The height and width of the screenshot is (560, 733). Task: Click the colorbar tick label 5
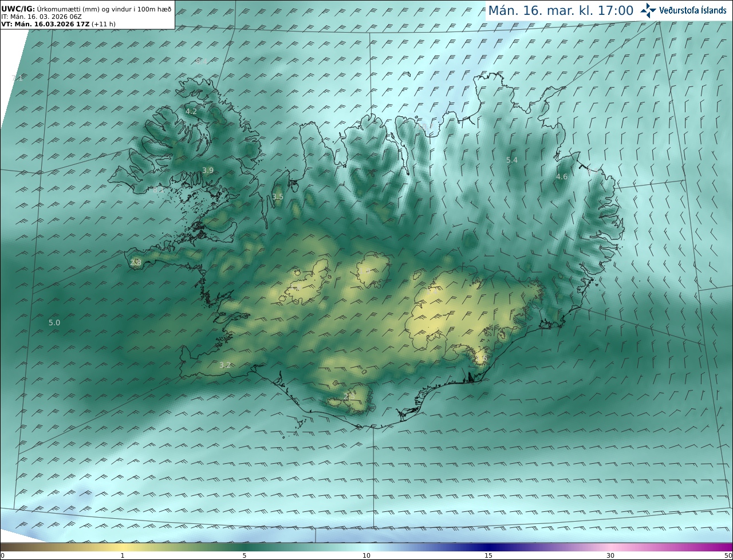(245, 555)
